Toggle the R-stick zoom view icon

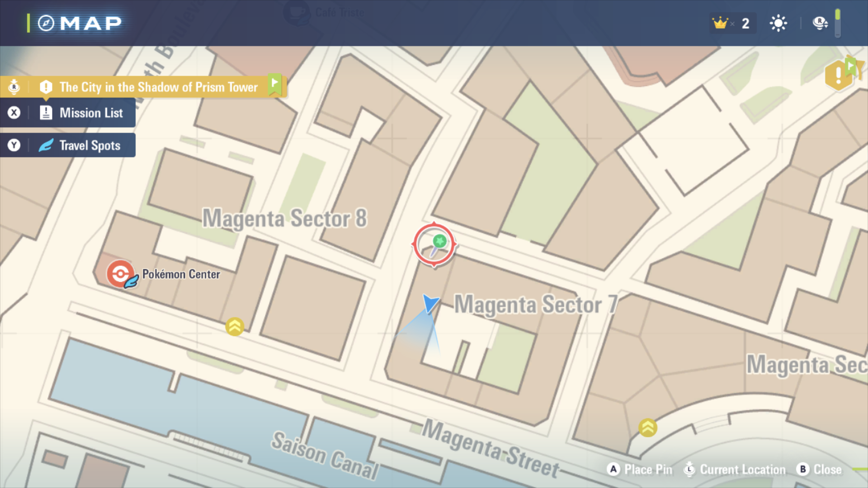(x=820, y=23)
